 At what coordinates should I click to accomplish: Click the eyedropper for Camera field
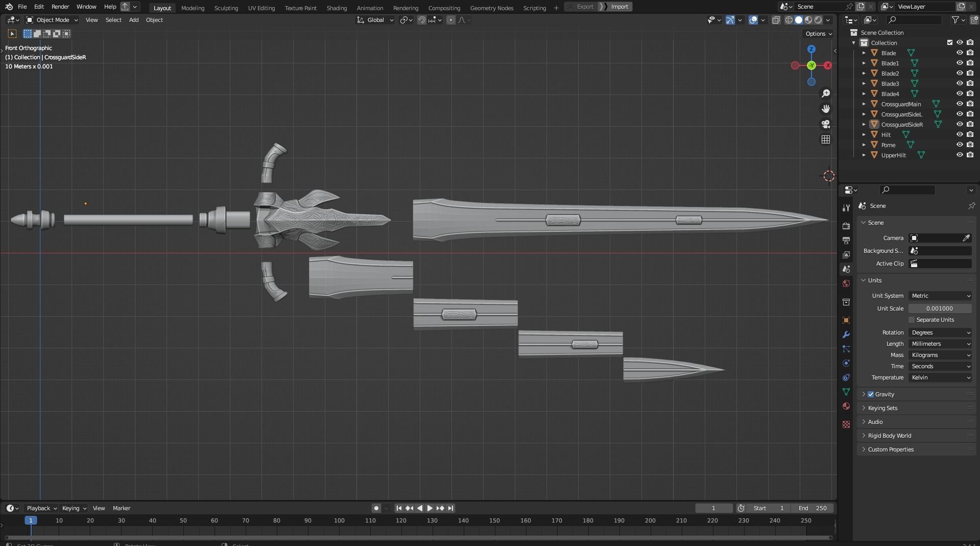[x=966, y=238]
